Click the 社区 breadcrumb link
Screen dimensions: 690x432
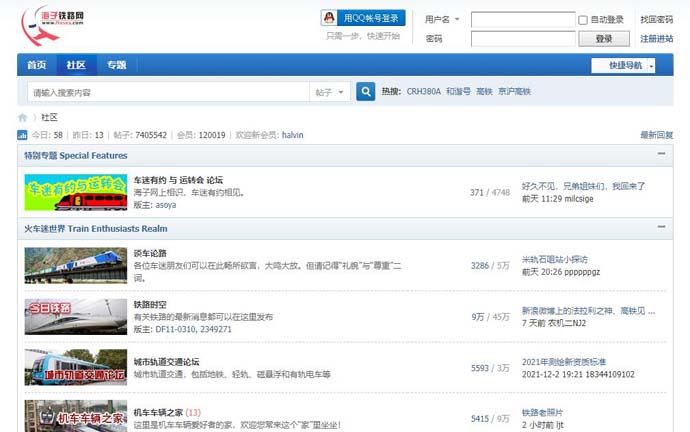coord(49,117)
